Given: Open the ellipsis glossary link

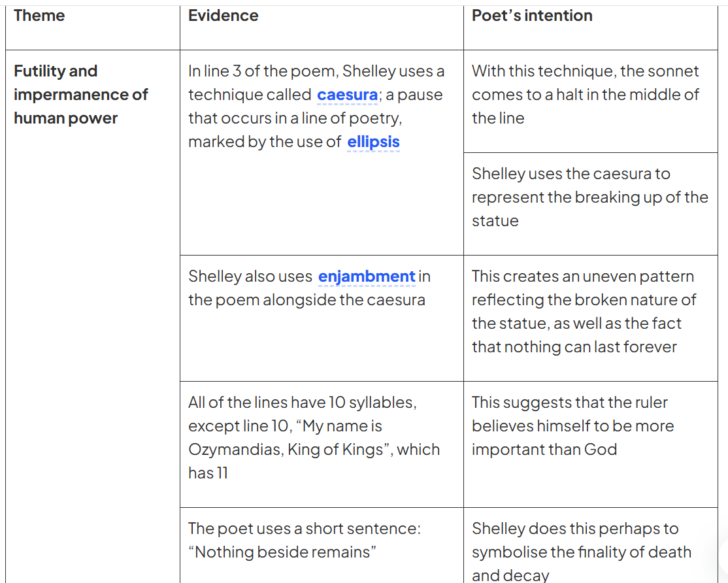Looking at the screenshot, I should coord(373,142).
